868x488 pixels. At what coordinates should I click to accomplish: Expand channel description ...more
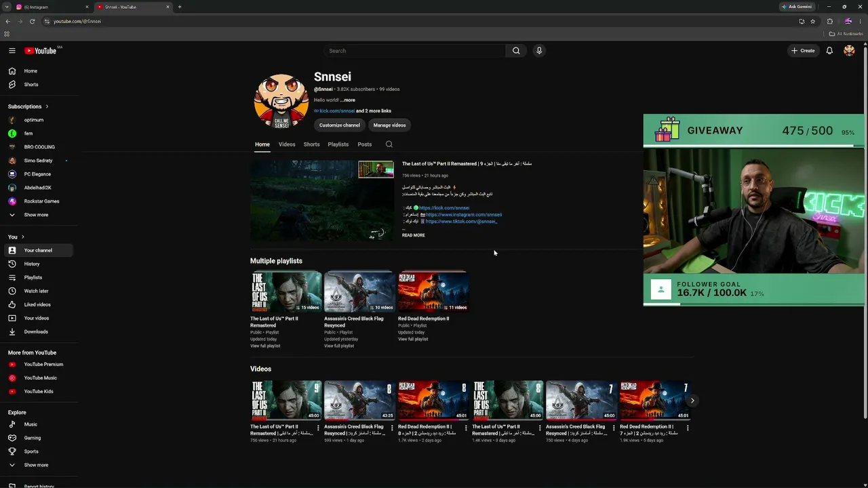pos(348,100)
